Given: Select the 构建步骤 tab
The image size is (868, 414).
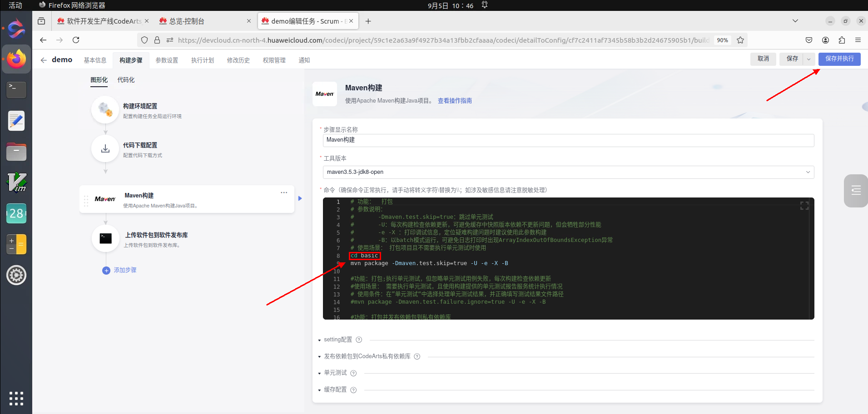Looking at the screenshot, I should coord(131,60).
